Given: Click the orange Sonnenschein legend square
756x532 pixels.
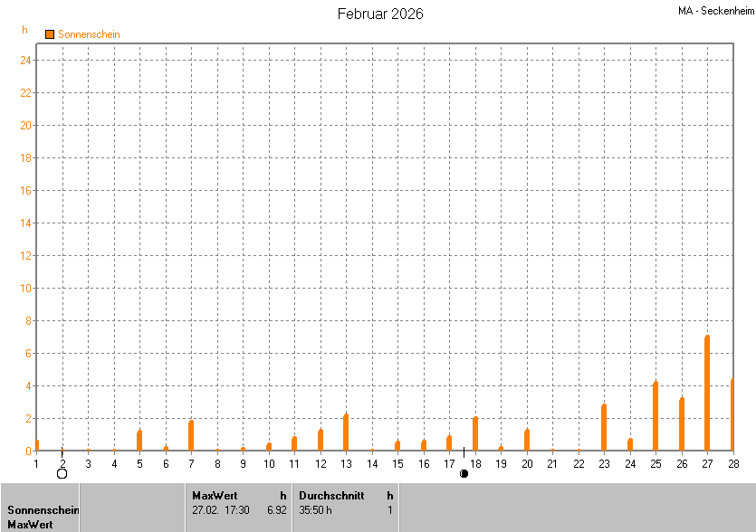Looking at the screenshot, I should [50, 34].
